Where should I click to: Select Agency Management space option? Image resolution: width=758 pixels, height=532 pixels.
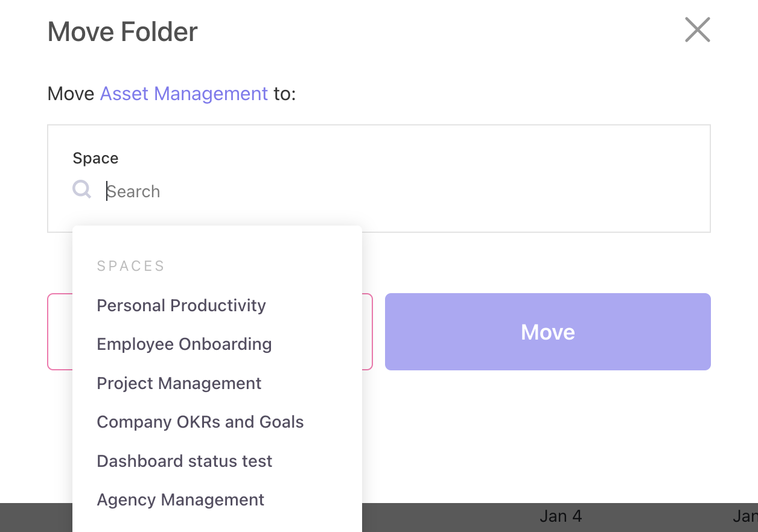(180, 500)
